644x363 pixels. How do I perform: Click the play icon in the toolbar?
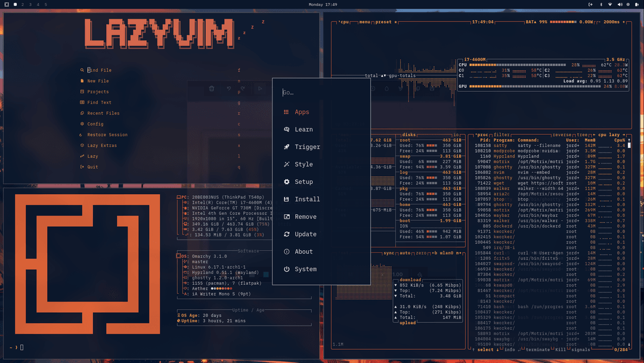(x=261, y=88)
